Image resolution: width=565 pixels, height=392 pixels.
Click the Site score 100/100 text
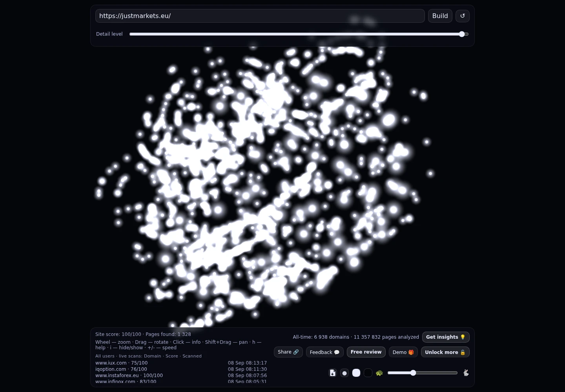click(118, 334)
